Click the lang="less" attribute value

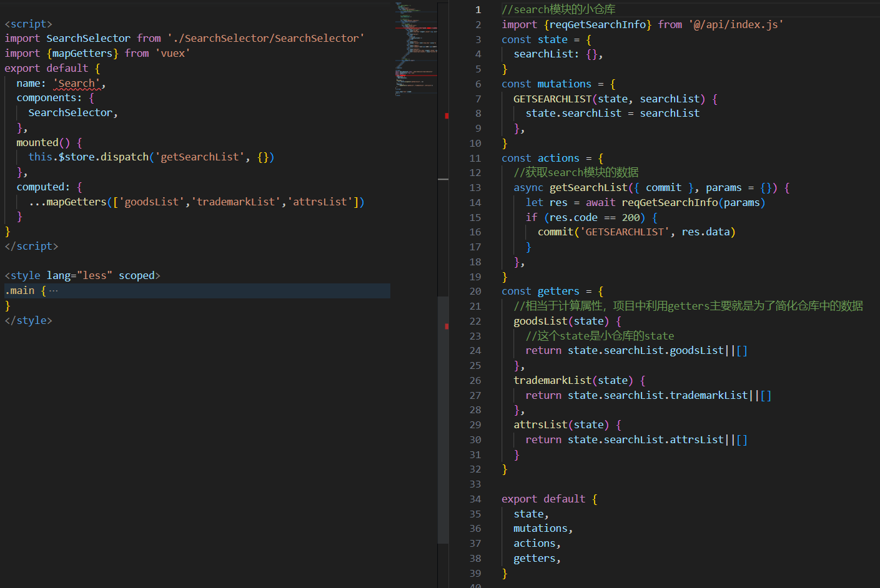94,275
